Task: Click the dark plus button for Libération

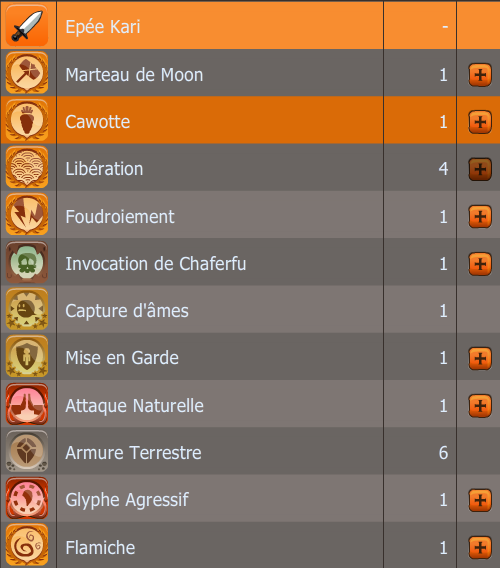Action: (480, 169)
